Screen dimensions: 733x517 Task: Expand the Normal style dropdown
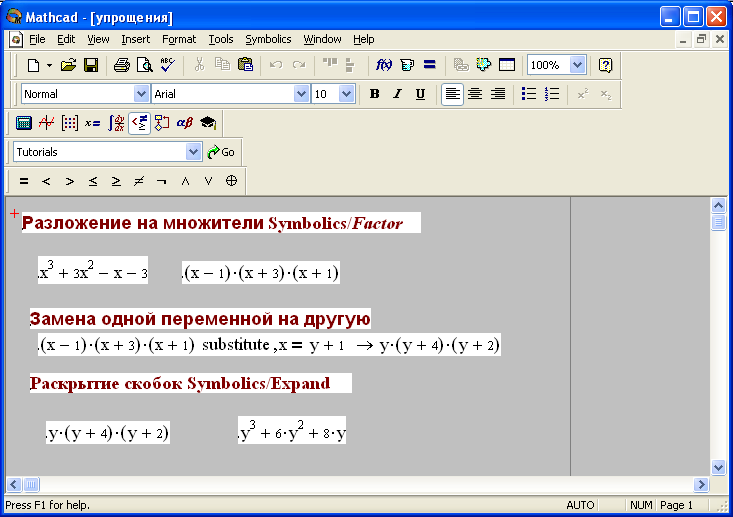click(141, 94)
